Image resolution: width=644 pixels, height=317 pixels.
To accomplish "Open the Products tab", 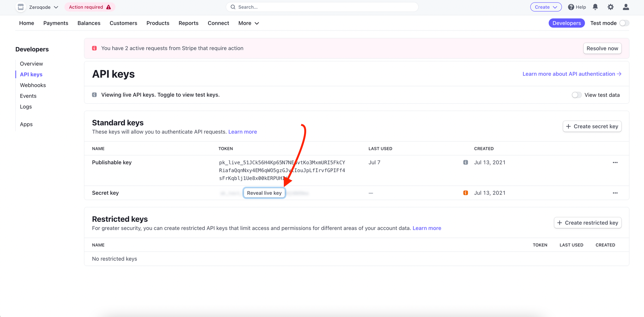I will coord(158,23).
